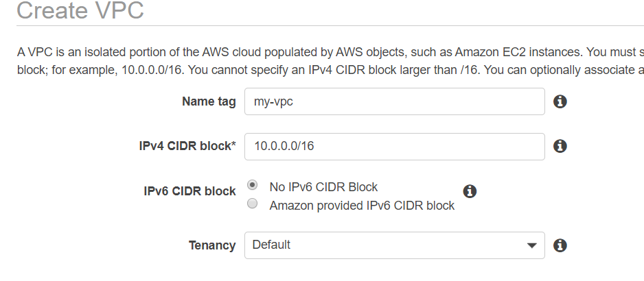The width and height of the screenshot is (644, 281).
Task: Open the Tenancy combo box showing Default
Action: (x=384, y=245)
